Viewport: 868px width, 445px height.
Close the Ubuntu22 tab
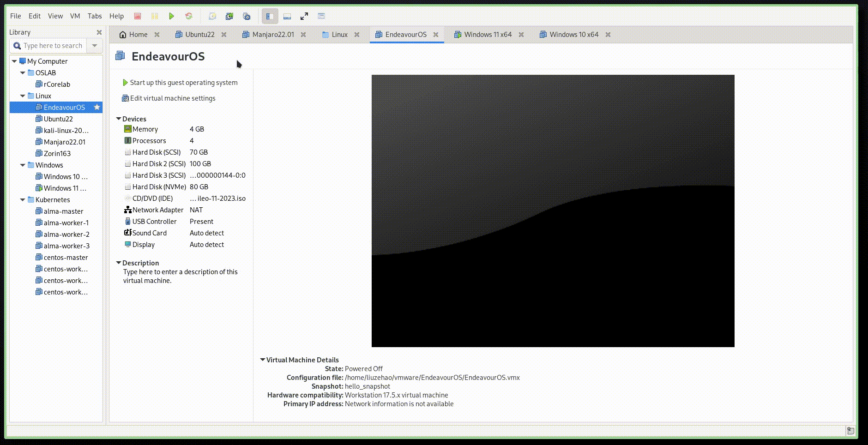pyautogui.click(x=224, y=35)
